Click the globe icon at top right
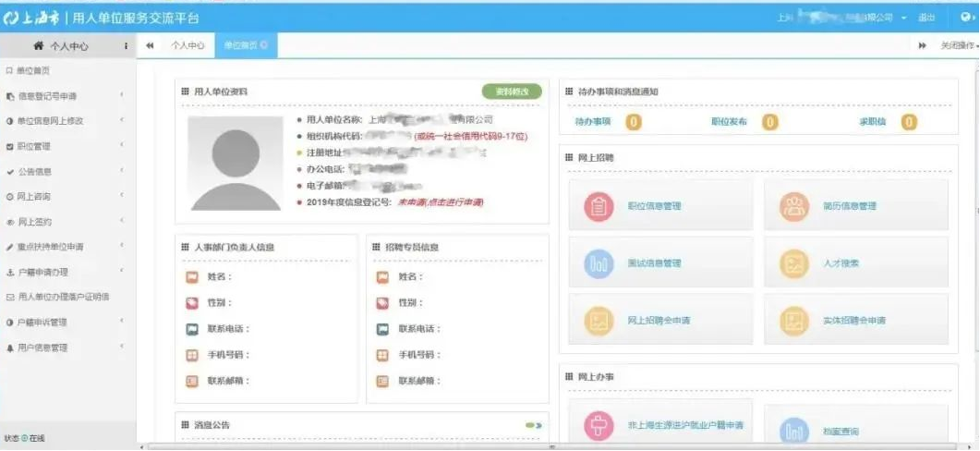The image size is (980, 451). coord(965,18)
